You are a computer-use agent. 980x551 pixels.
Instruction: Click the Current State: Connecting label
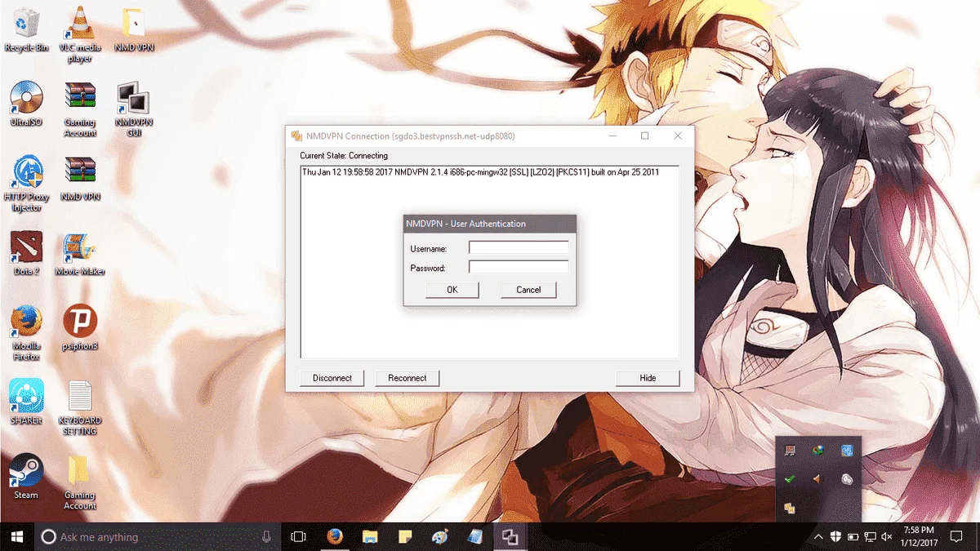[344, 155]
